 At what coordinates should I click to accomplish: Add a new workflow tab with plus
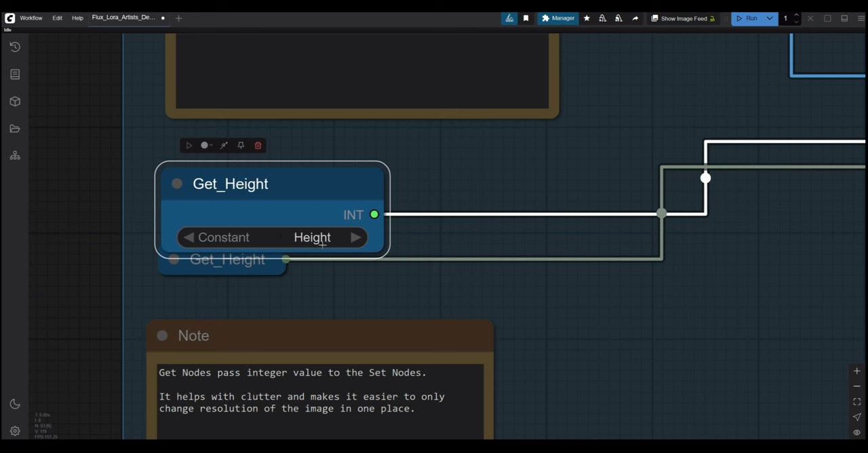click(178, 18)
